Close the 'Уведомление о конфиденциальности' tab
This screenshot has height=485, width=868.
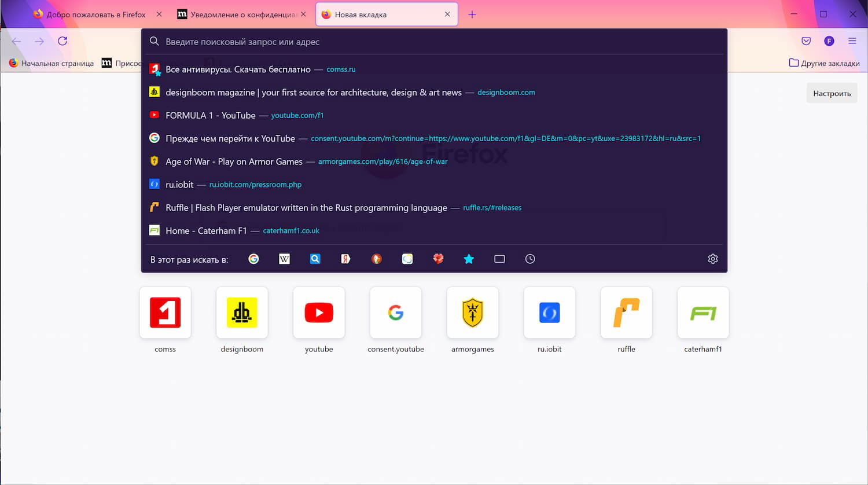coord(303,14)
